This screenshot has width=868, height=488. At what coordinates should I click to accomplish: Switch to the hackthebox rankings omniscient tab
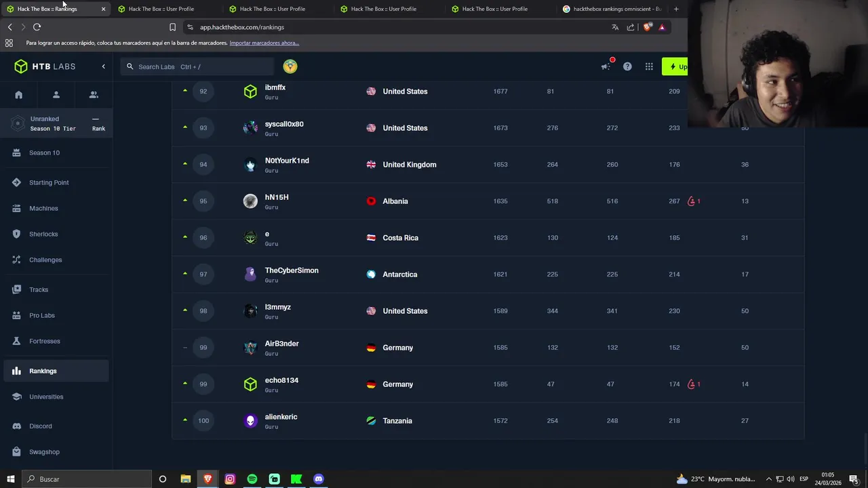click(x=612, y=9)
